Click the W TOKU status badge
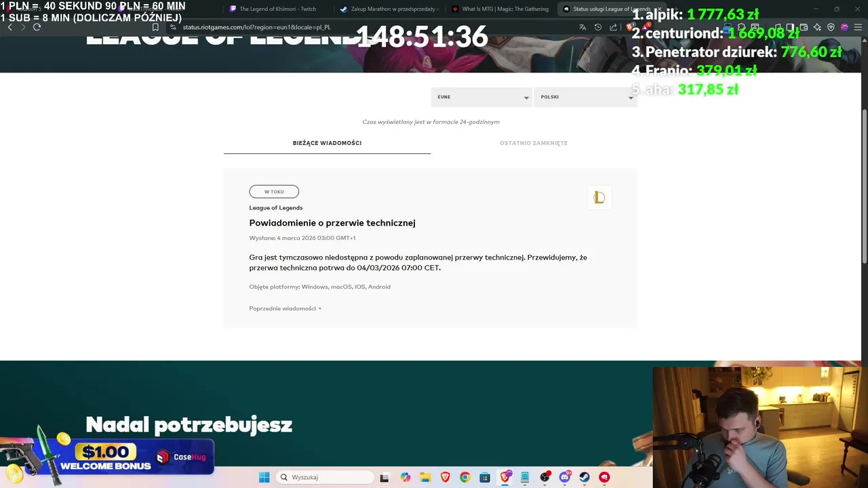Viewport: 868px width, 488px height. click(x=274, y=192)
